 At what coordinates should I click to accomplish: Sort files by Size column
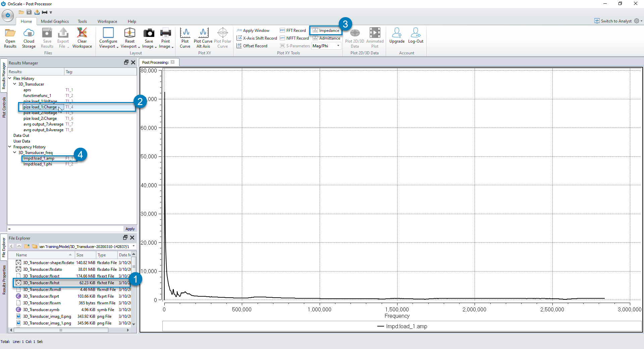[x=85, y=255]
